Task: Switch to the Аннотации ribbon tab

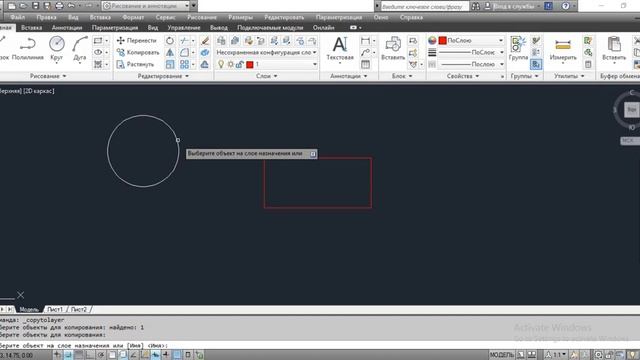Action: [67, 27]
